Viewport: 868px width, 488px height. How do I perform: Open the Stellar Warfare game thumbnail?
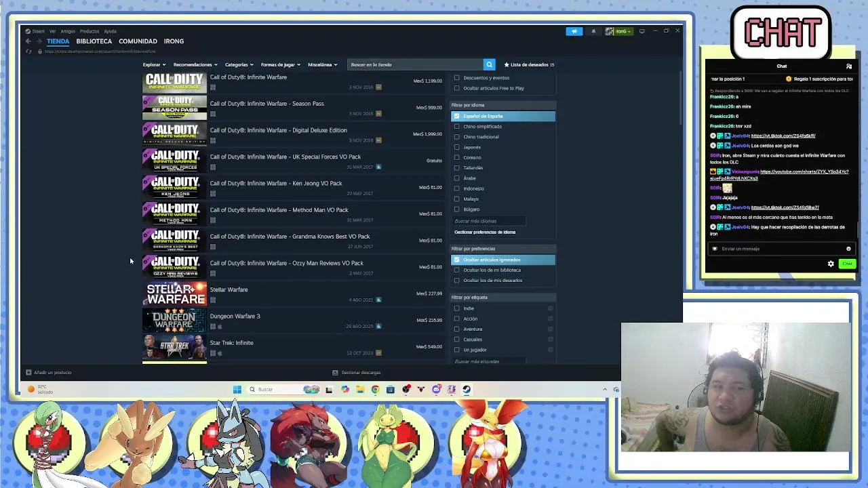174,293
